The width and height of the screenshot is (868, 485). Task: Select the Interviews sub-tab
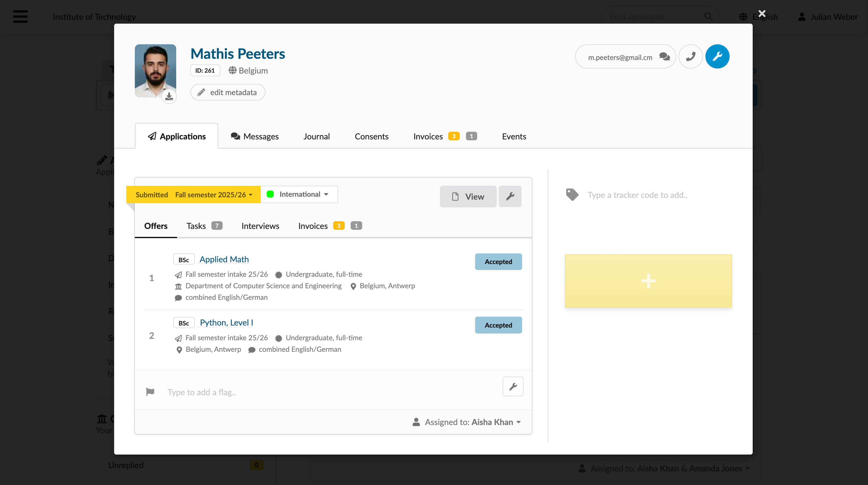click(x=260, y=226)
